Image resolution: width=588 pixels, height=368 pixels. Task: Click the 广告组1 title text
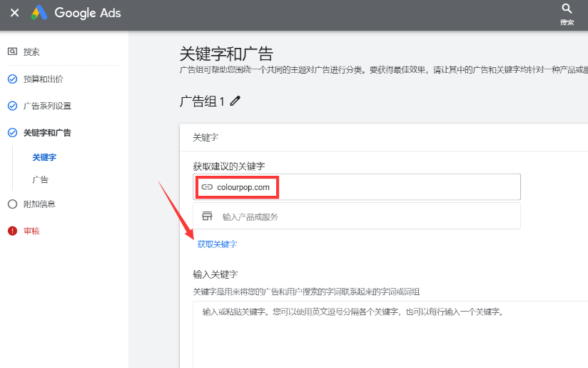pyautogui.click(x=202, y=101)
